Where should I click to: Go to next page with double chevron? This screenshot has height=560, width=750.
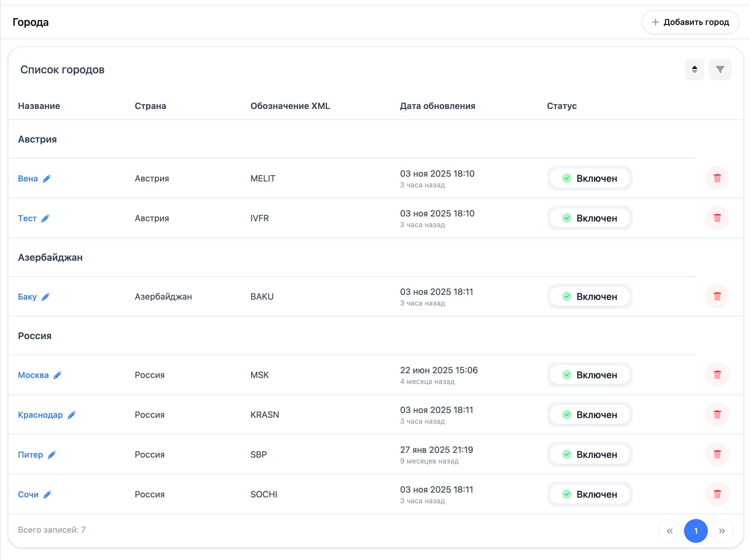click(722, 531)
